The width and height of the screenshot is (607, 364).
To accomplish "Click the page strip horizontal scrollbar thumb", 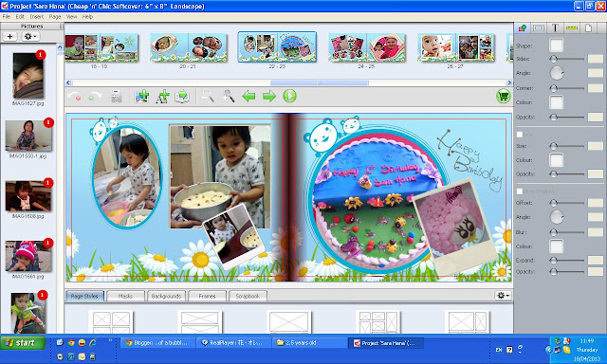I will point(320,82).
